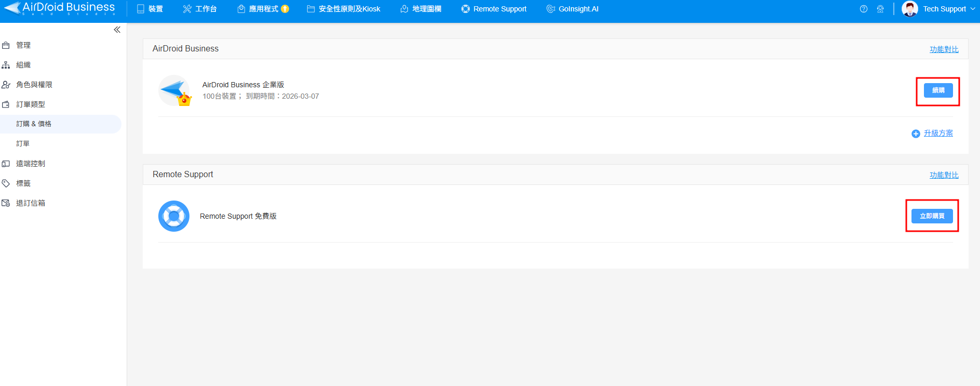Click the Remote Support lifebuoy product icon
The image size is (980, 386).
click(x=174, y=216)
